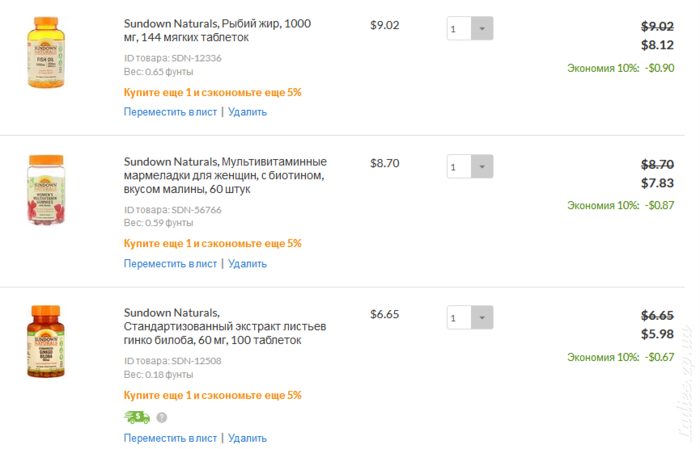This screenshot has width=700, height=449.
Task: Open экстракт листьев гинко билоба product title
Action: point(225,326)
